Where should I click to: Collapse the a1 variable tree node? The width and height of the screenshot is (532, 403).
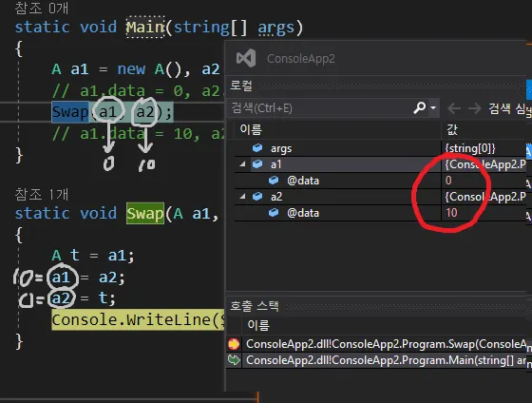pyautogui.click(x=242, y=164)
